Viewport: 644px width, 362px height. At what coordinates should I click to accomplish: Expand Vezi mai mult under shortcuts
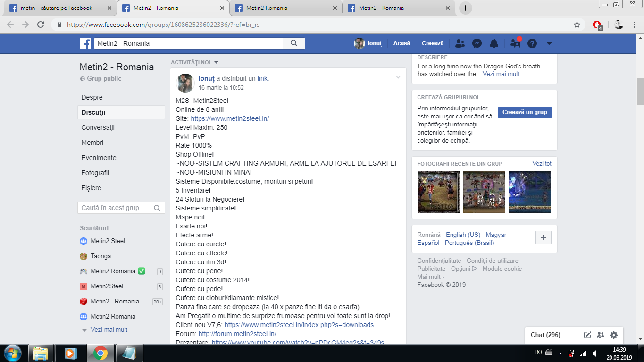(x=109, y=330)
